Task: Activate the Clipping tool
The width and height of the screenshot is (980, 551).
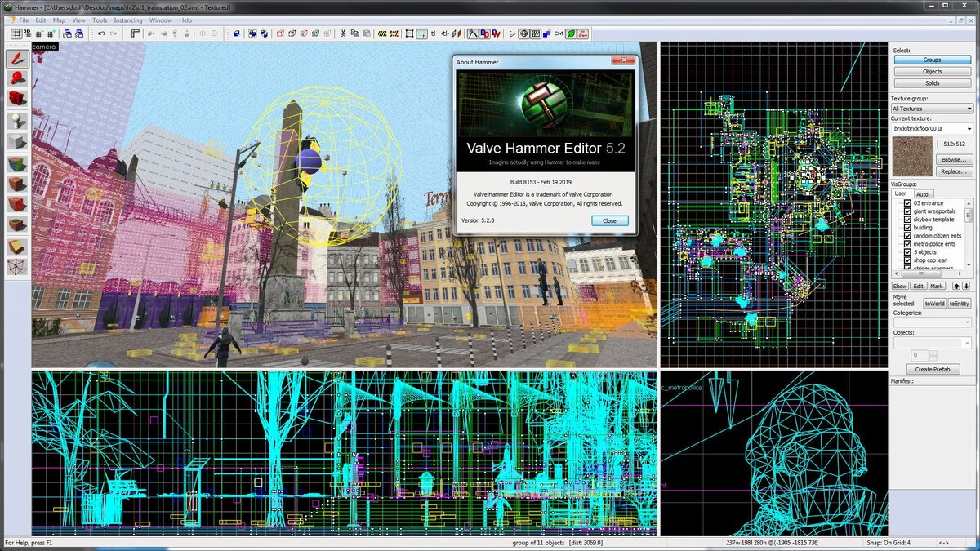Action: 16,245
